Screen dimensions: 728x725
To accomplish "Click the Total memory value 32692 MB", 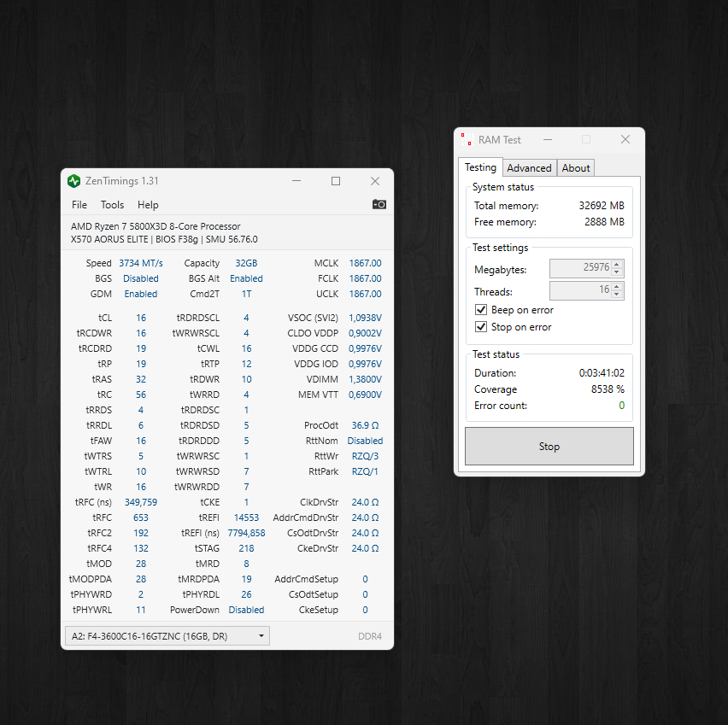I will (602, 206).
